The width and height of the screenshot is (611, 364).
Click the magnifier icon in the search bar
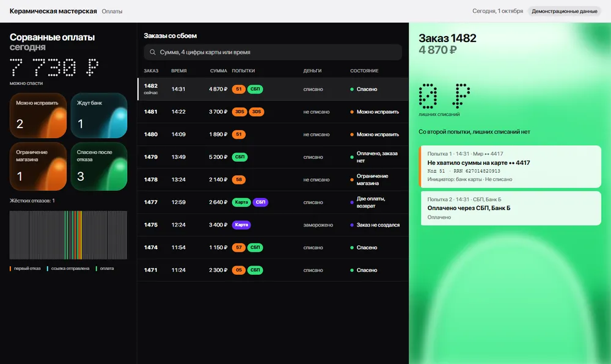[x=152, y=52]
